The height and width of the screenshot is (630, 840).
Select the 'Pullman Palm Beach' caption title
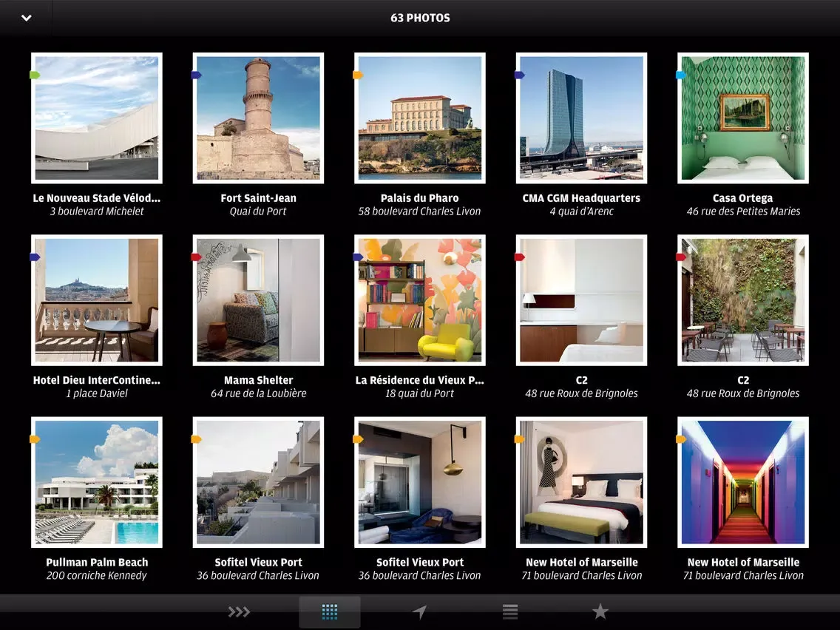[97, 562]
